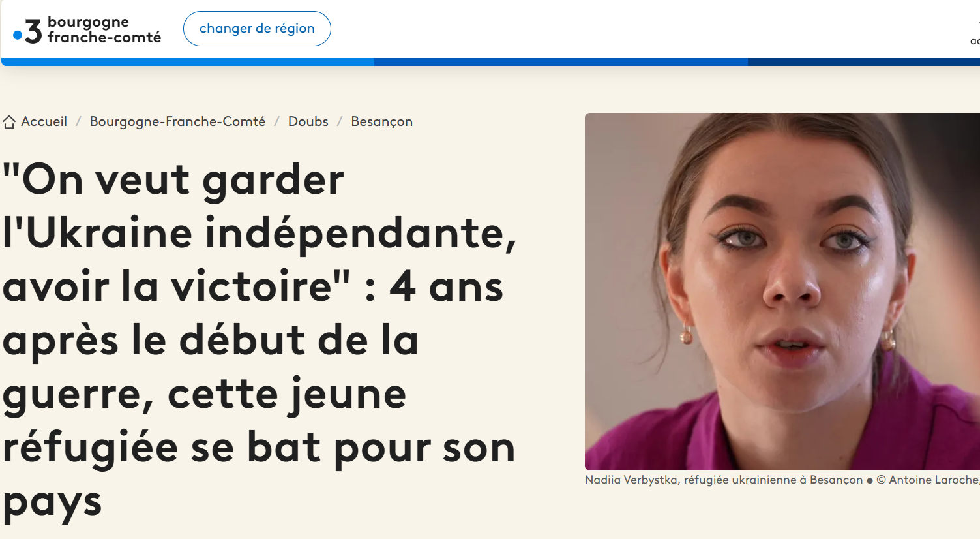Click the word "réfugiée" in the headline
980x539 pixels.
(91, 449)
